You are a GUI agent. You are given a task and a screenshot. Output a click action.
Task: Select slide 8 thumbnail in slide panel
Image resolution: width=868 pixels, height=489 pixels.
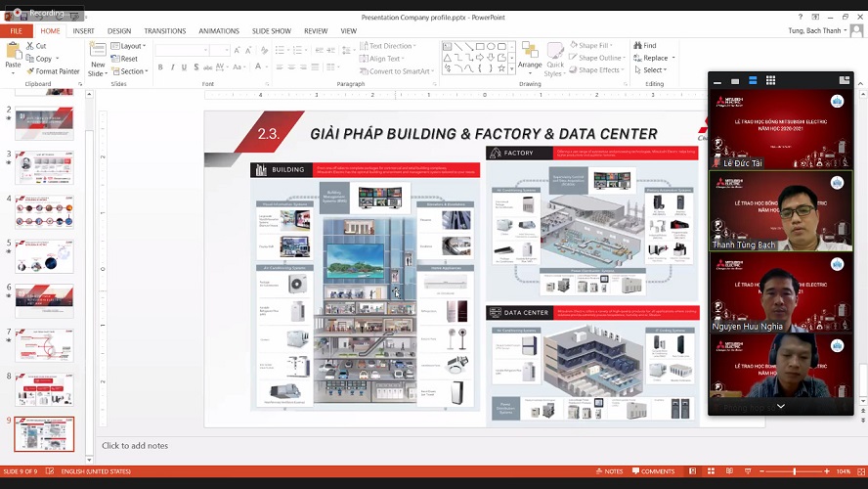click(x=44, y=388)
